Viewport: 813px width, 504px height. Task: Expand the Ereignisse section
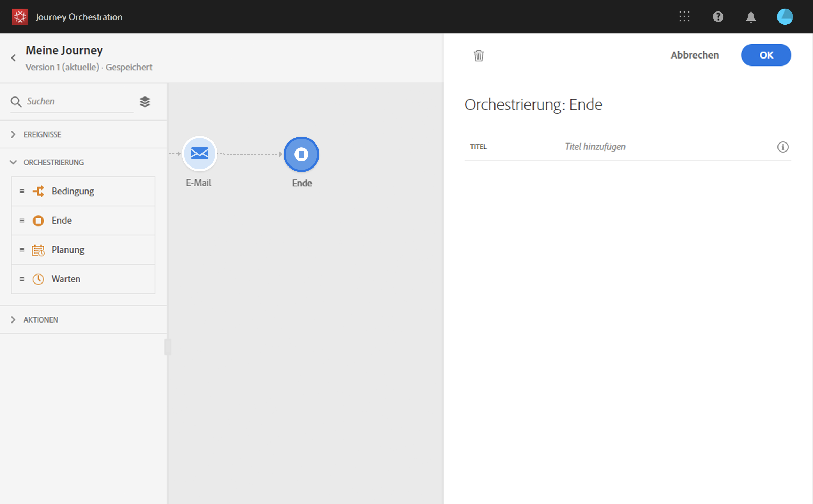tap(43, 134)
